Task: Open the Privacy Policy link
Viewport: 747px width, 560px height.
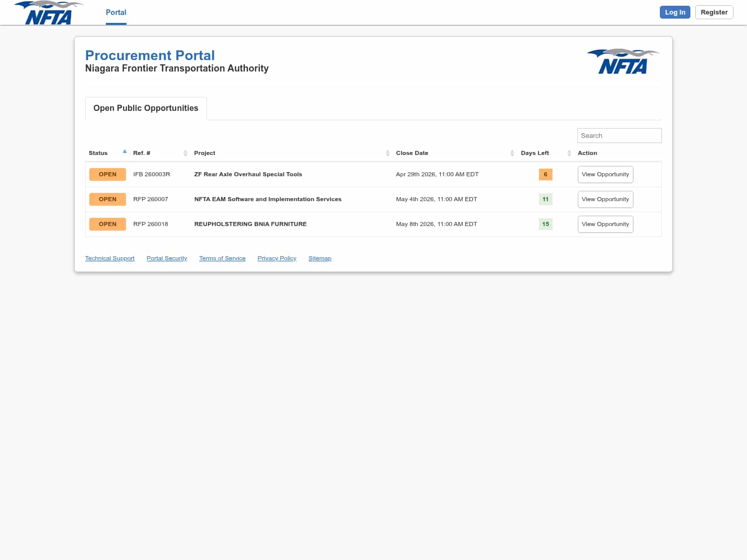Action: (276, 258)
